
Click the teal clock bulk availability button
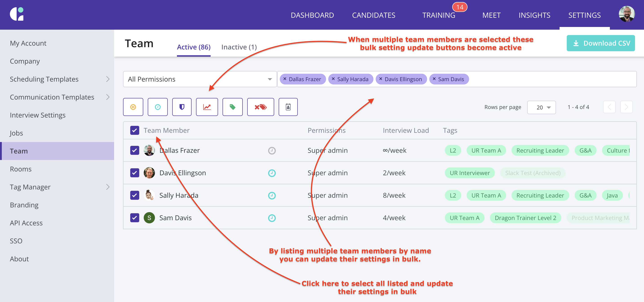(x=157, y=107)
